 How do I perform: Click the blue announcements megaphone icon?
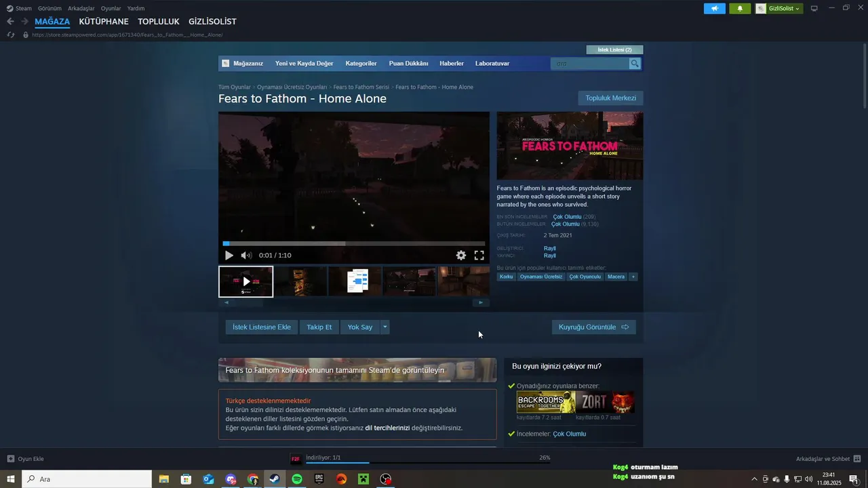714,8
